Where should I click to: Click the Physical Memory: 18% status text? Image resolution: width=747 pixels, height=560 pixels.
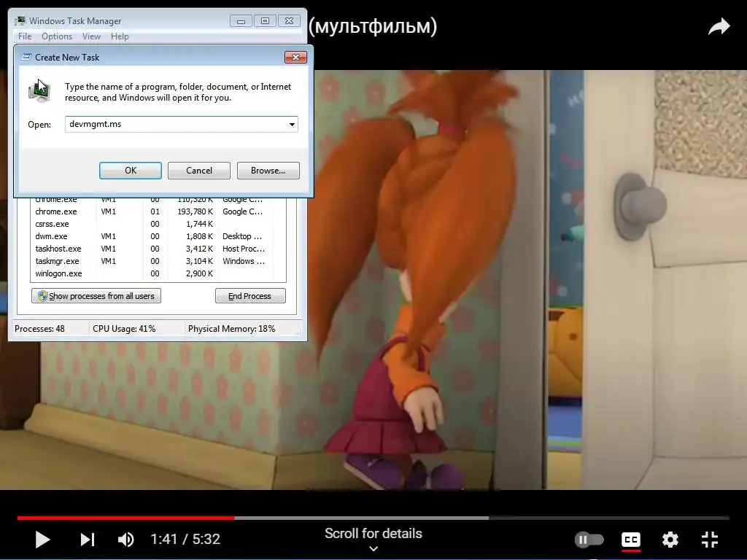[231, 329]
